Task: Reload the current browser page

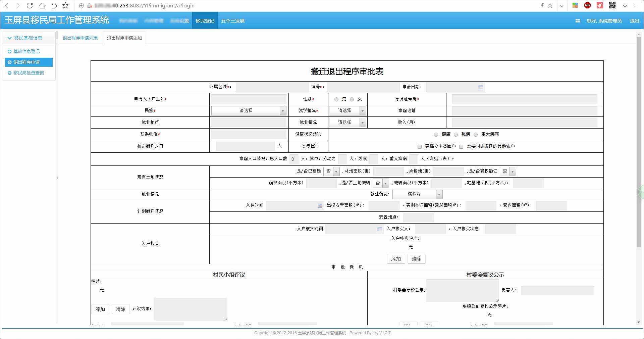Action: (30, 6)
